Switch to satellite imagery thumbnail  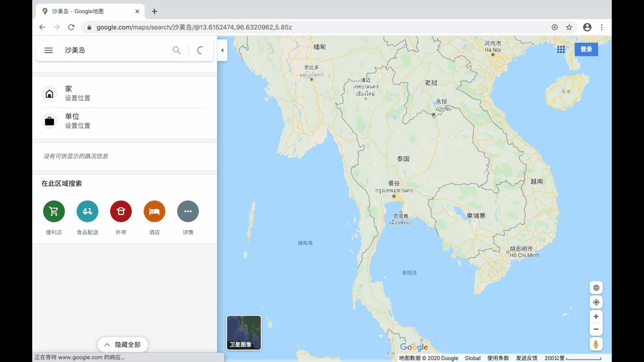[x=244, y=332]
